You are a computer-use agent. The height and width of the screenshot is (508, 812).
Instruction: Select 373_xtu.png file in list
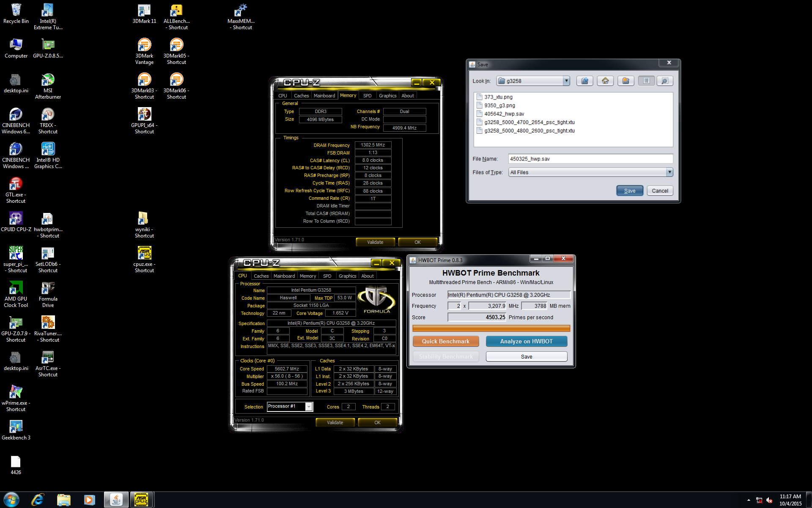point(494,97)
